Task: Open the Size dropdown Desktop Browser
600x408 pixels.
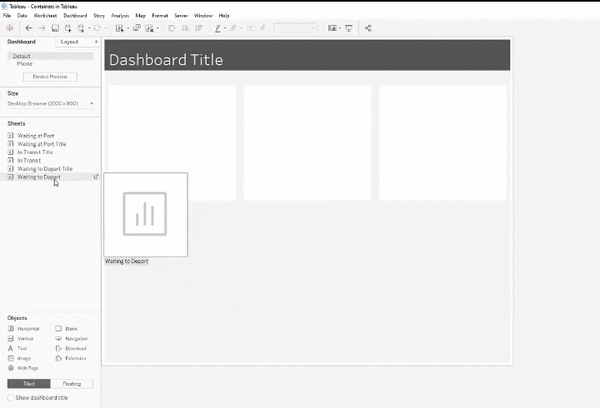Action: 50,103
